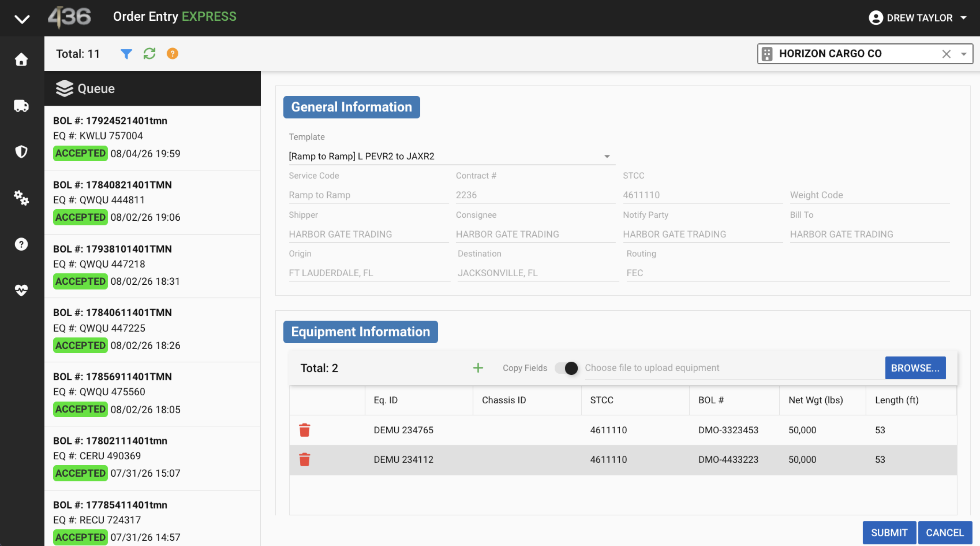
Task: Select queue item BOL 17802111401tmn
Action: tap(152, 458)
